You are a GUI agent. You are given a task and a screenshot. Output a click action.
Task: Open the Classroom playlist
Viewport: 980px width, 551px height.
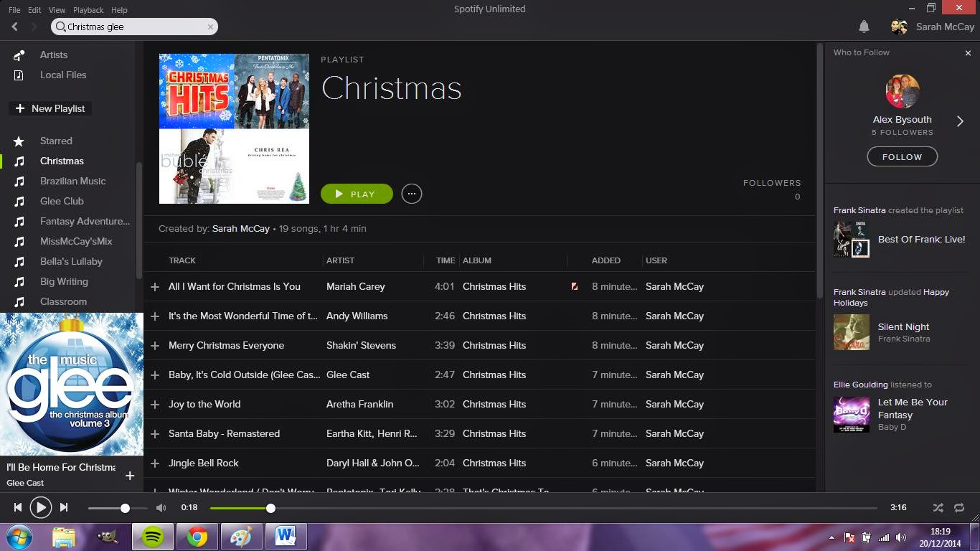click(x=63, y=301)
